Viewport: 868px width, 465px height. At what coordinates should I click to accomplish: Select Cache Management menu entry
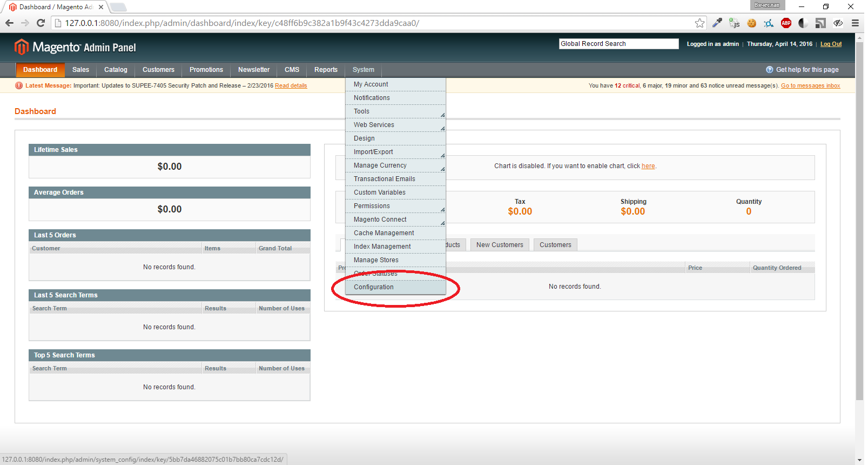pyautogui.click(x=395, y=233)
